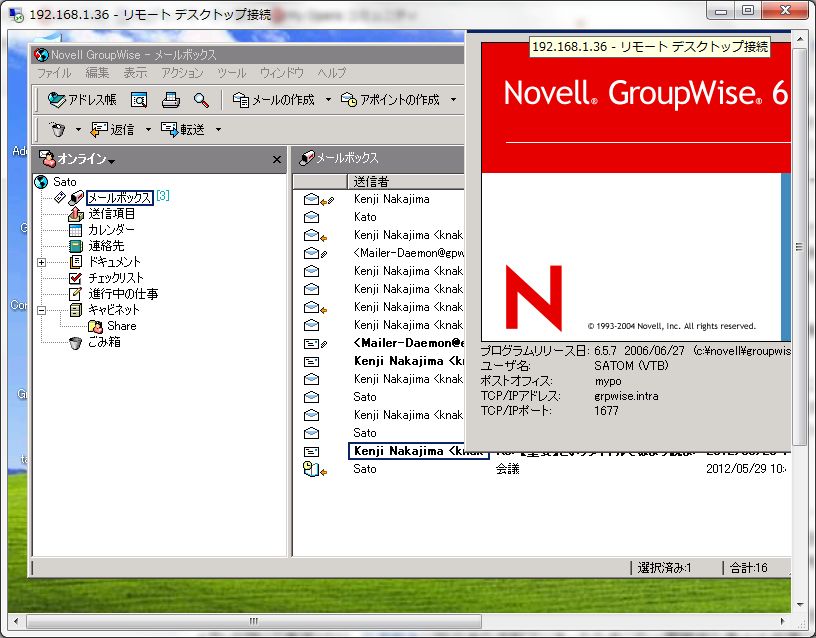
Task: Open the address book (アドレス帳) toolbar button
Action: click(82, 99)
